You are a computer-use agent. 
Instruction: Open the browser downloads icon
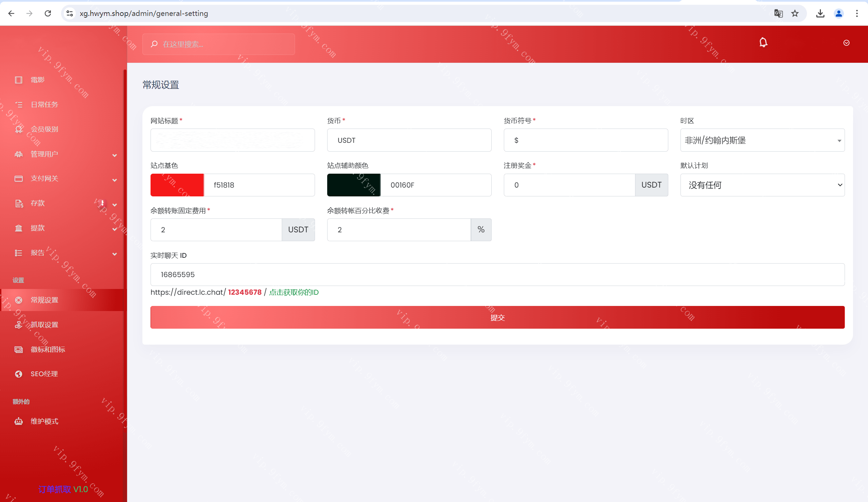[x=820, y=14]
